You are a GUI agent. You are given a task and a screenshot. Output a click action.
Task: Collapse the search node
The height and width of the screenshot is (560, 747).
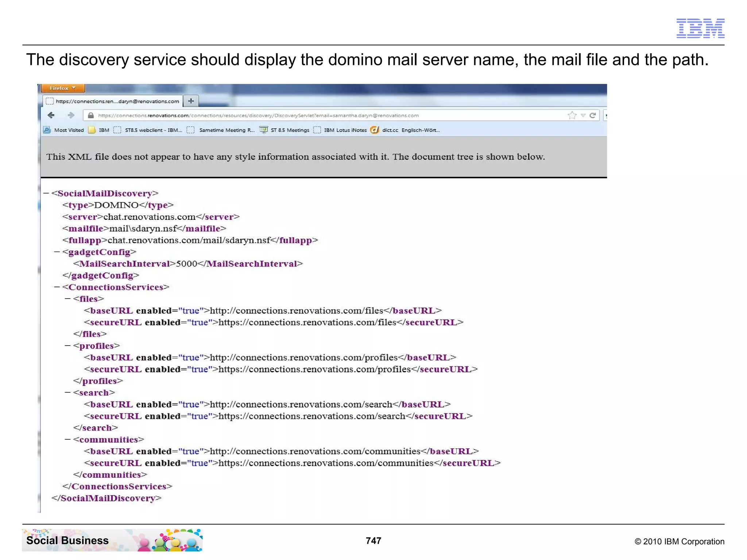(x=67, y=393)
